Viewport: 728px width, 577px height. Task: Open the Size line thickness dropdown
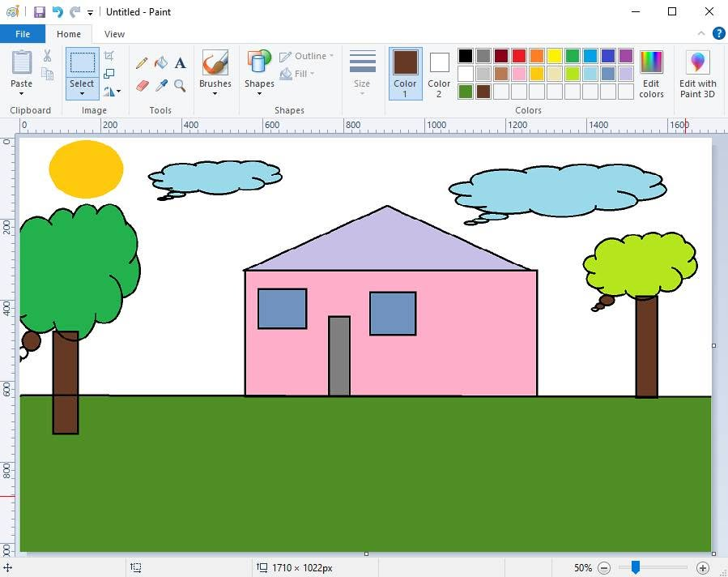[x=362, y=72]
